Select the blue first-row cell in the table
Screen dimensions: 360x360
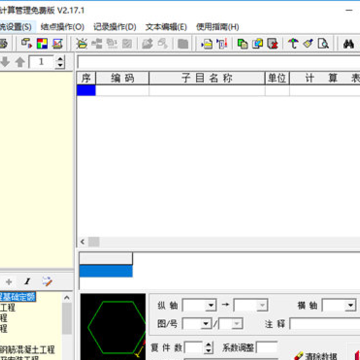point(86,90)
